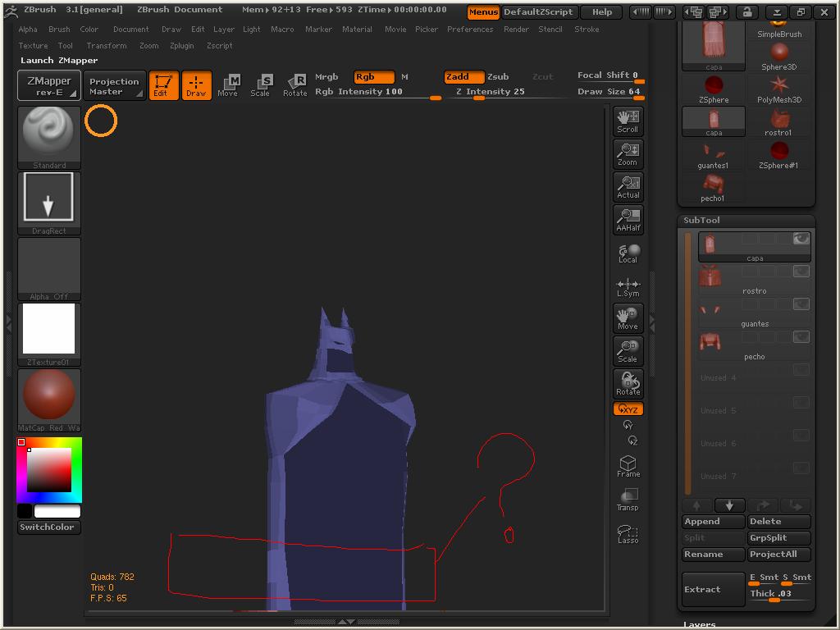Open the Brush menu
Screen dimensions: 840x630
(x=59, y=30)
